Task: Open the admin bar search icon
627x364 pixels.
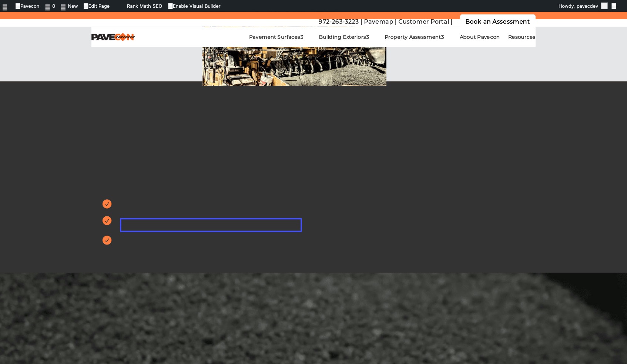Action: coord(614,6)
